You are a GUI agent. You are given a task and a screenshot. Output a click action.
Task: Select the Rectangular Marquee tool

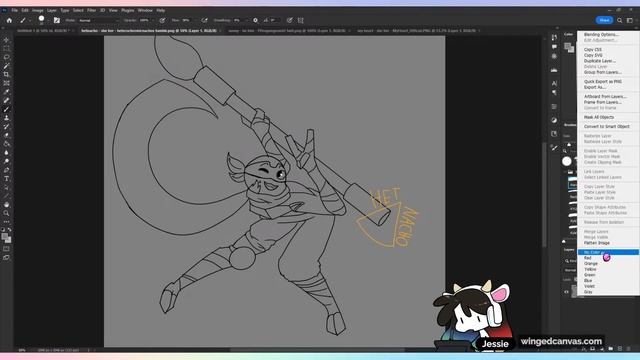click(x=6, y=49)
